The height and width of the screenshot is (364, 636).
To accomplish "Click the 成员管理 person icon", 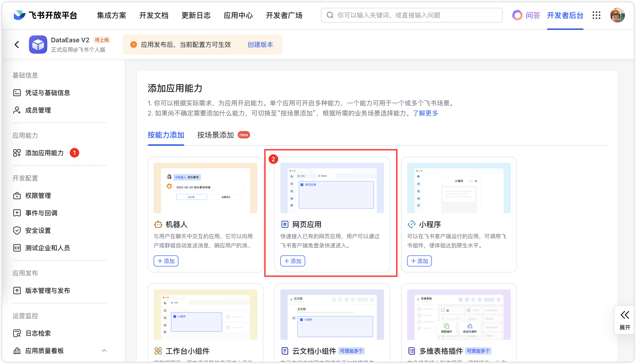I will coord(17,110).
